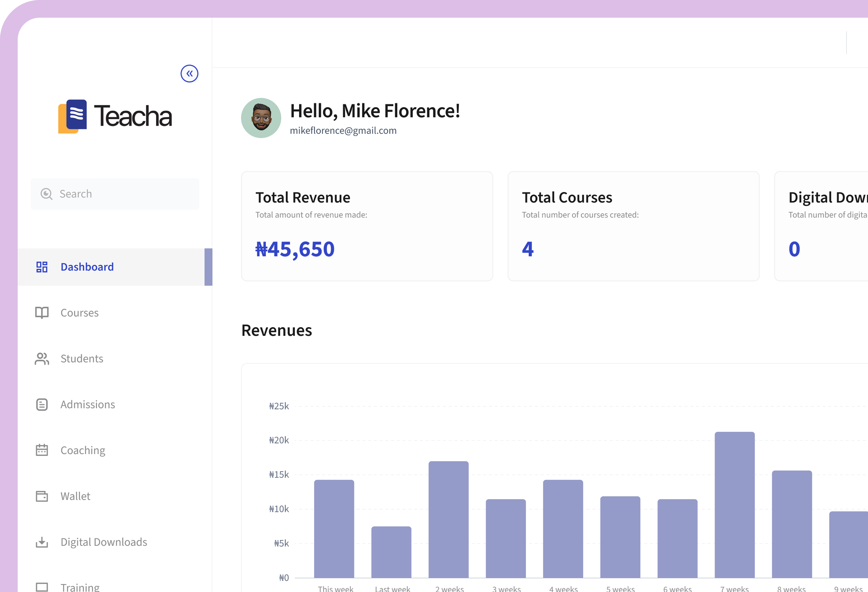Click the Training icon in sidebar
The height and width of the screenshot is (592, 868).
42,587
